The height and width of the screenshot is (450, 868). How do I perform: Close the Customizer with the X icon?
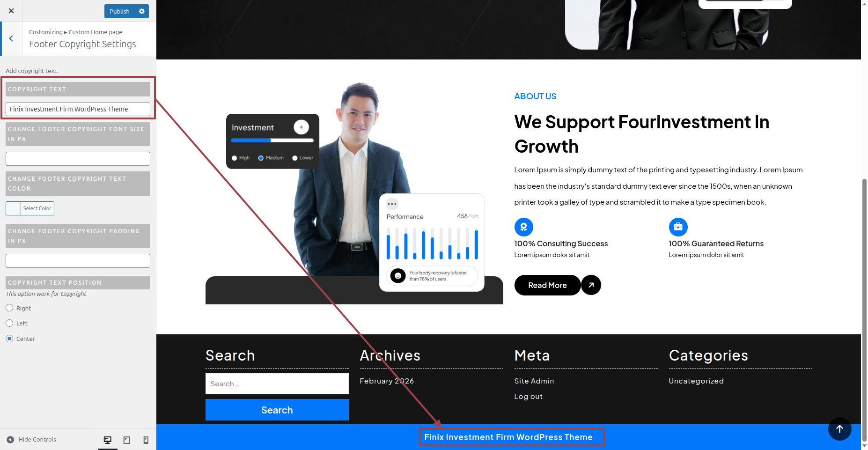click(x=11, y=11)
